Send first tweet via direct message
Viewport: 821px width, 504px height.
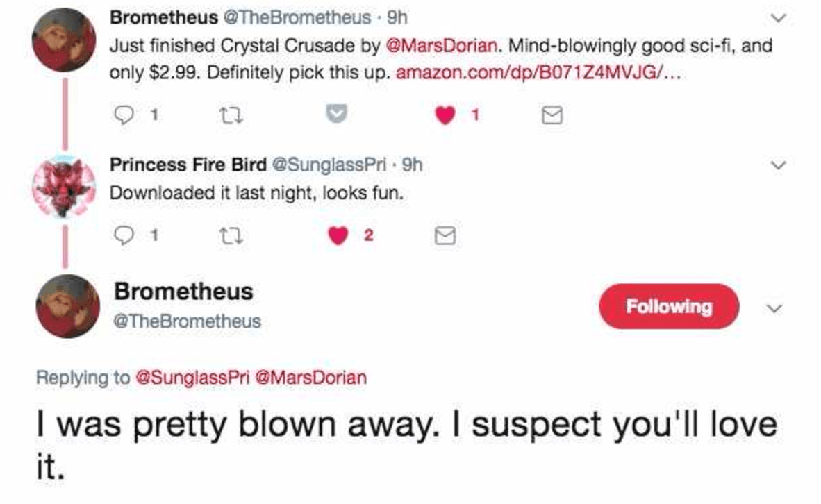(552, 117)
